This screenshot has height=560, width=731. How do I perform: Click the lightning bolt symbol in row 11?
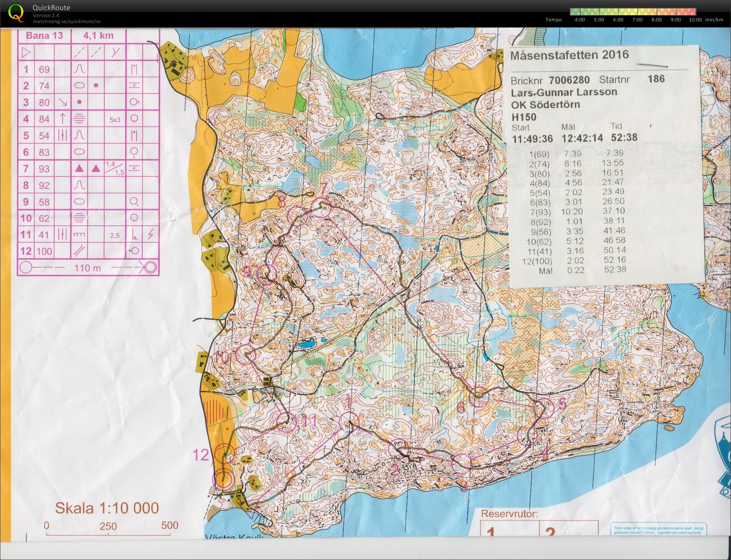(151, 235)
